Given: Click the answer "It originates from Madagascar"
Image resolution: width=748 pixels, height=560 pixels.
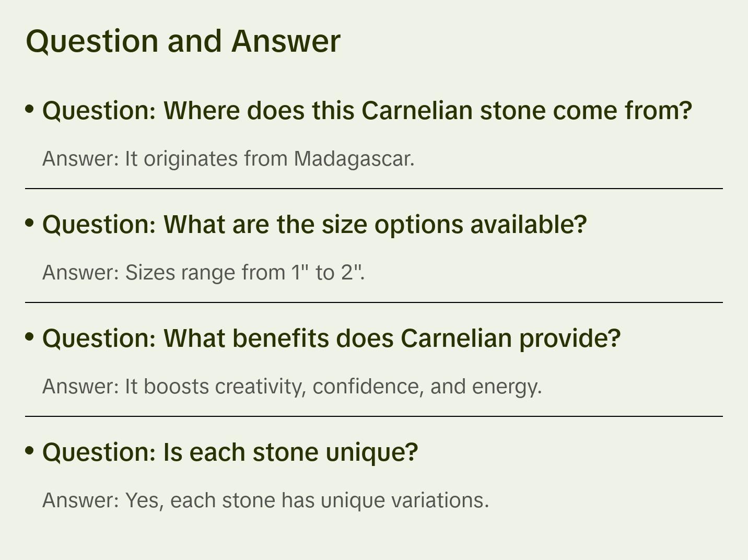Looking at the screenshot, I should click(228, 159).
